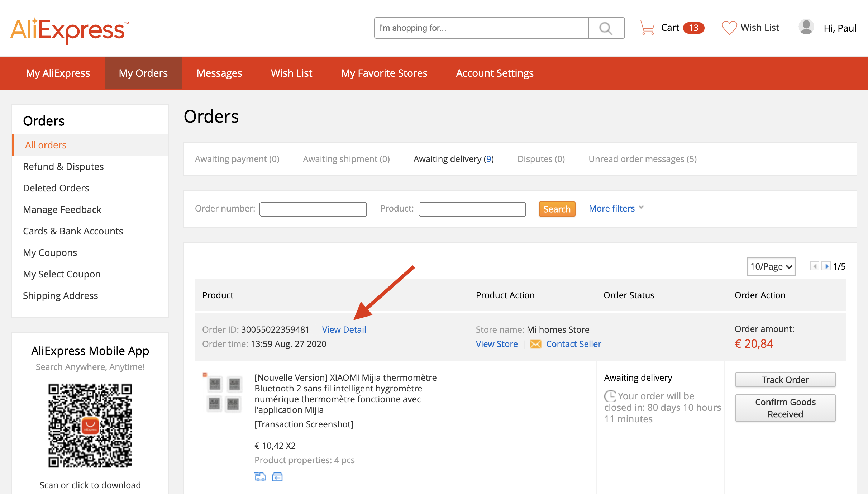Click Confirm Goods Received button

point(785,408)
